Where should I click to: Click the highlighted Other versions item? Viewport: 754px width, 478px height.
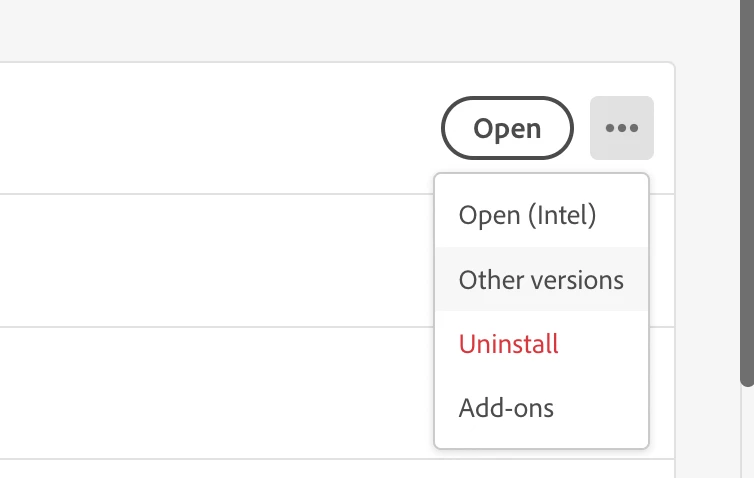(541, 280)
